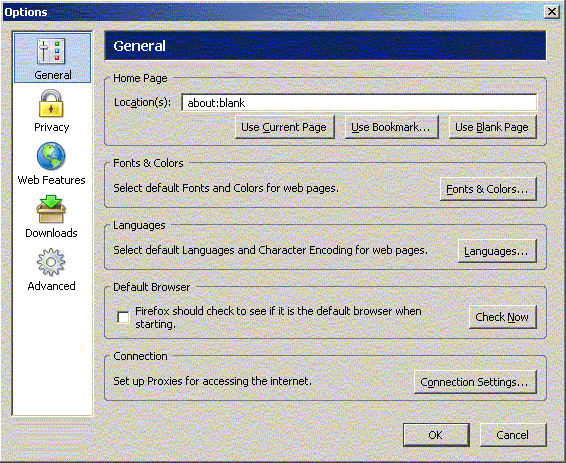Image resolution: width=566 pixels, height=463 pixels.
Task: Open the Advanced gear icon
Action: click(51, 262)
